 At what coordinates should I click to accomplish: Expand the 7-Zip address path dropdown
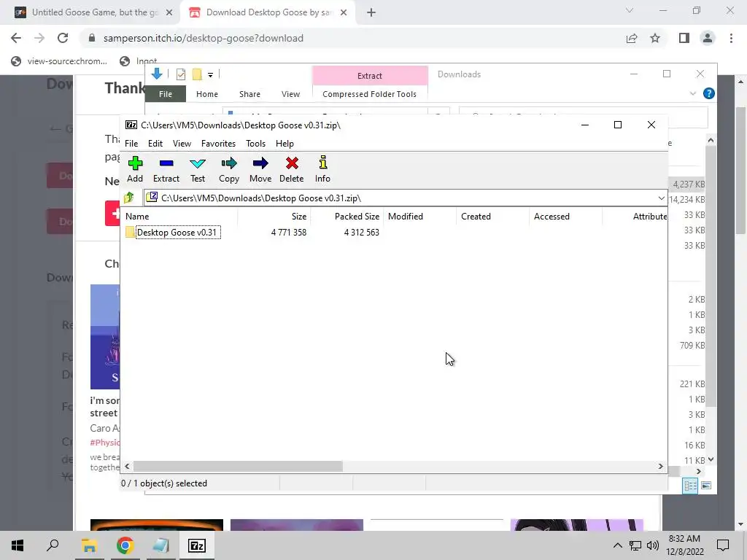[661, 198]
